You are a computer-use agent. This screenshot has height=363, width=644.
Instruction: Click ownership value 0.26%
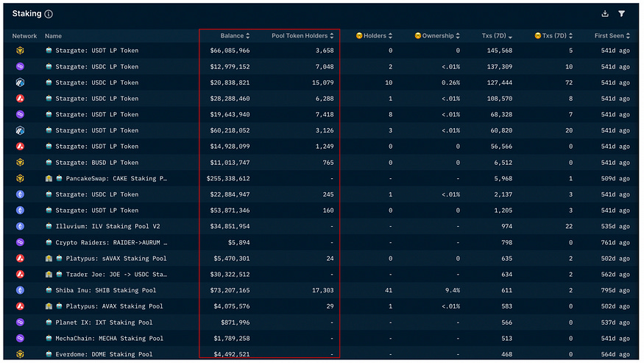[x=450, y=82]
